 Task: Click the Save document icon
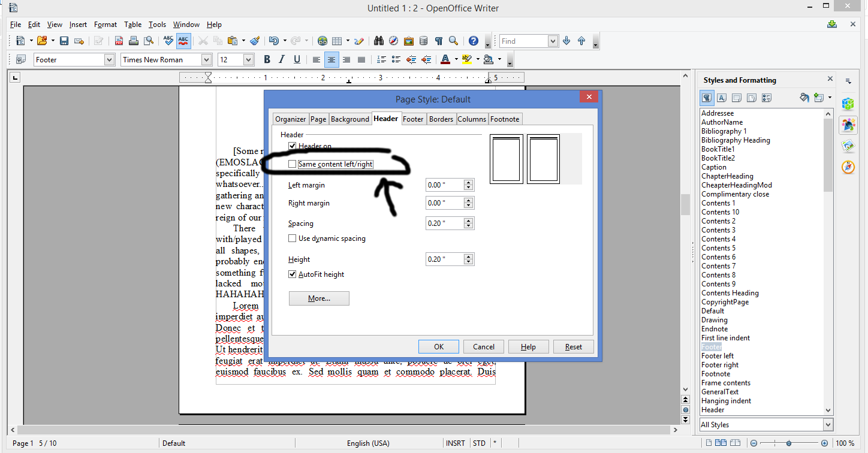(x=64, y=41)
